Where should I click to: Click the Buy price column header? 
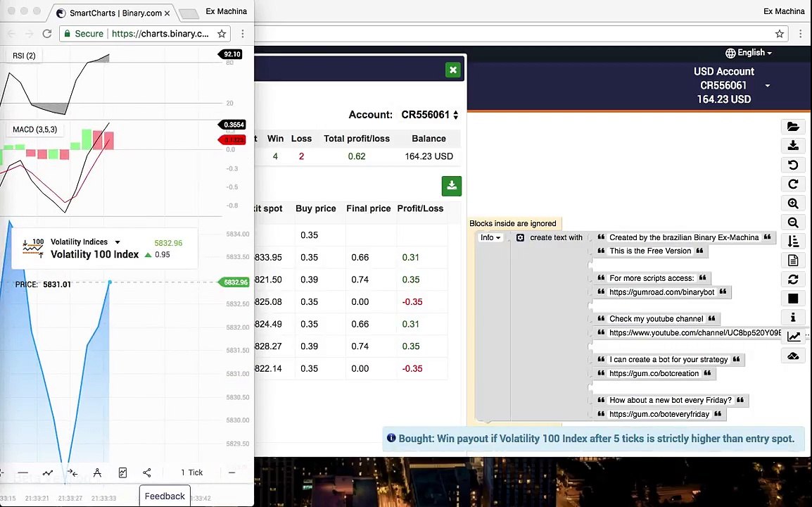tap(316, 208)
